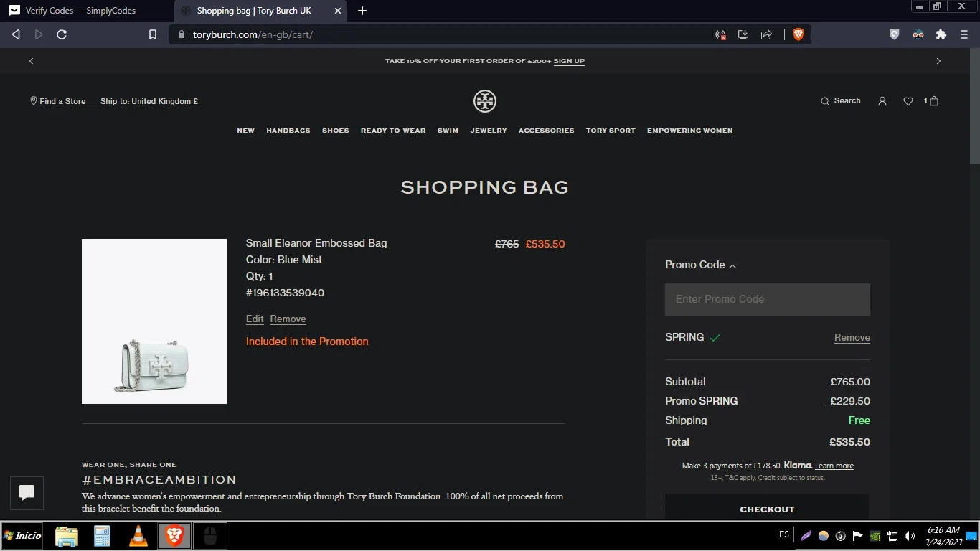This screenshot has width=980, height=551.
Task: Change Ship to United Kingdom setting
Action: click(x=149, y=101)
